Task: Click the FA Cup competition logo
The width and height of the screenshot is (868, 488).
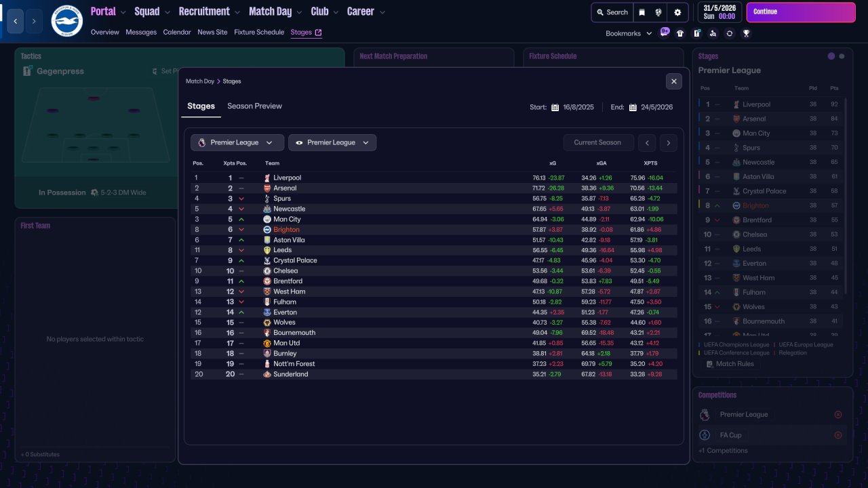Action: (x=705, y=435)
